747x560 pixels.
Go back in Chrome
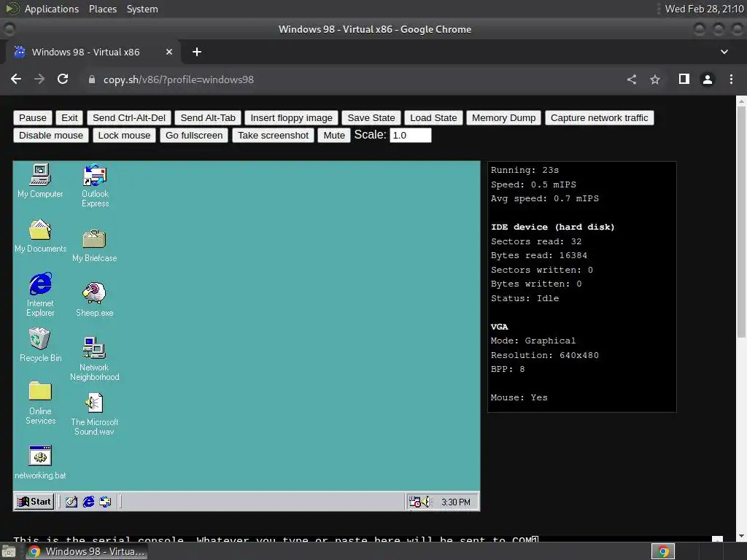point(16,79)
